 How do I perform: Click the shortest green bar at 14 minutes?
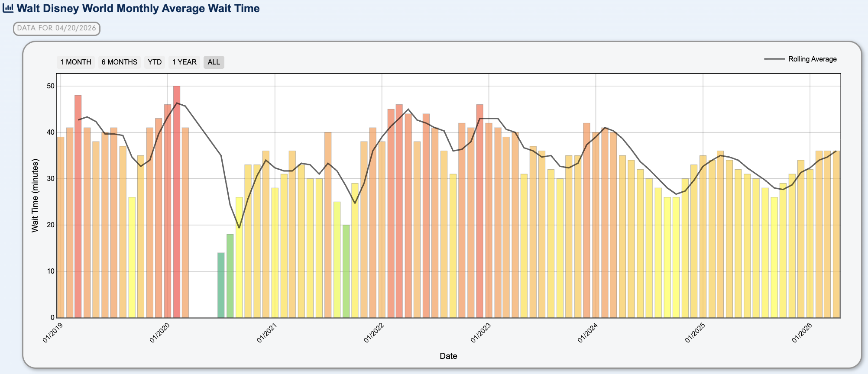221,285
